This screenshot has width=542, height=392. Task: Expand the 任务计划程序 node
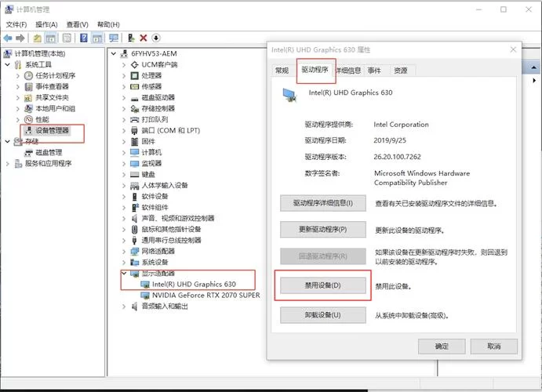(18, 75)
